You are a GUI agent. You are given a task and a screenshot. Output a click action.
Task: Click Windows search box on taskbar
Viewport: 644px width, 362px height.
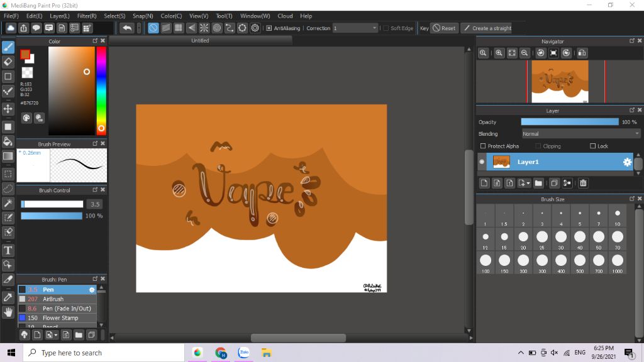pos(104,353)
